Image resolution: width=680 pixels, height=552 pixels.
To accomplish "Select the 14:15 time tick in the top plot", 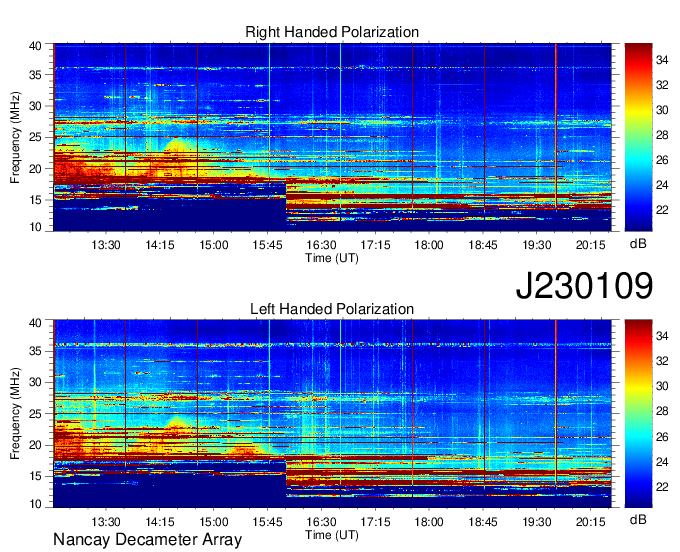I will [x=160, y=245].
